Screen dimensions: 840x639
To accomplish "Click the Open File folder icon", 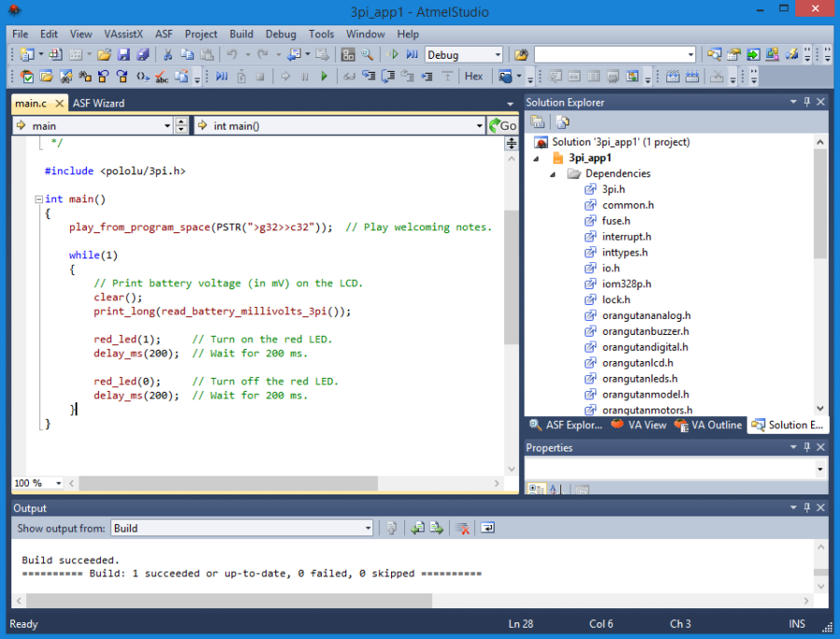I will 104,55.
